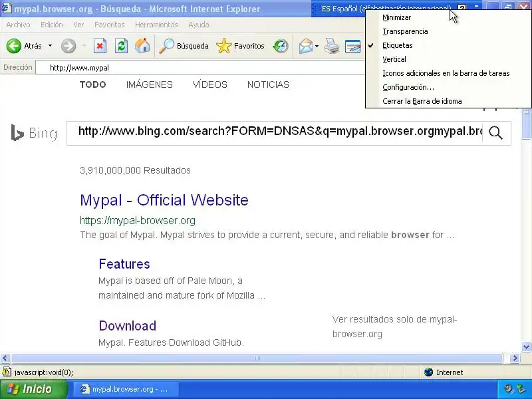Select Minimizar in the language bar menu
Image resolution: width=532 pixels, height=399 pixels.
tap(448, 17)
